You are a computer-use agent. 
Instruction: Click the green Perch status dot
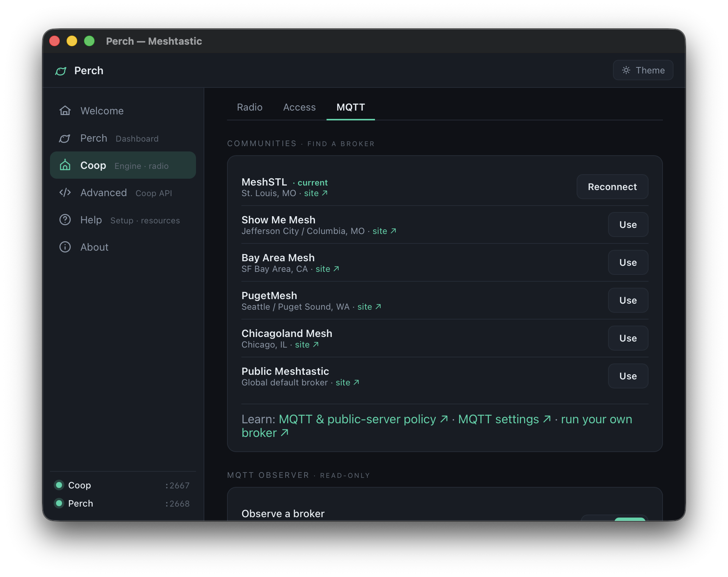[x=59, y=503]
